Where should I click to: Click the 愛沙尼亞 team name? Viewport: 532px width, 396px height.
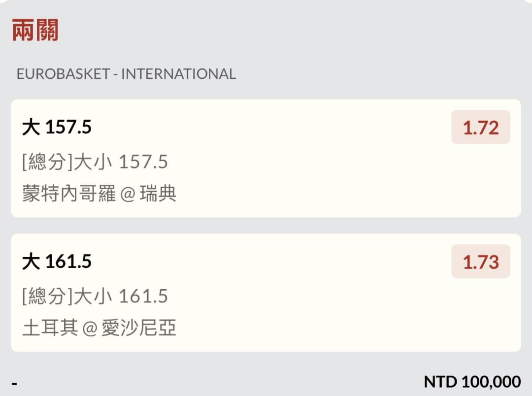[x=139, y=328]
